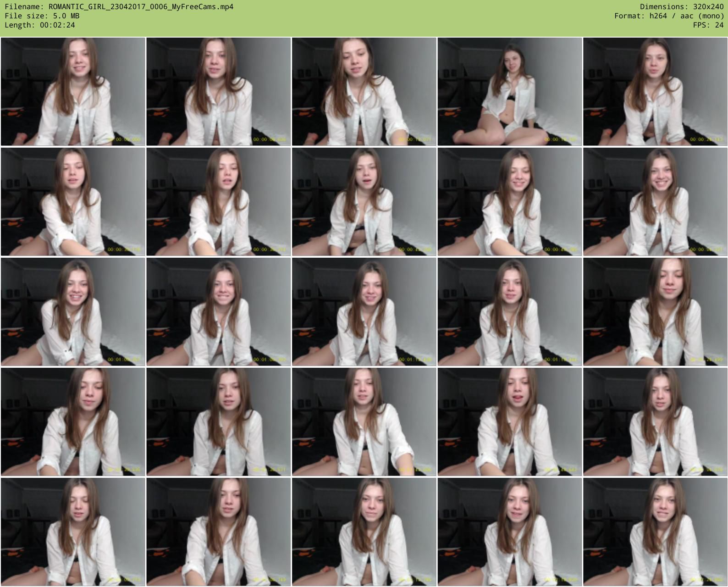Select the 'FPS: 24' text
Screen dimensions: 728x587
click(x=708, y=25)
